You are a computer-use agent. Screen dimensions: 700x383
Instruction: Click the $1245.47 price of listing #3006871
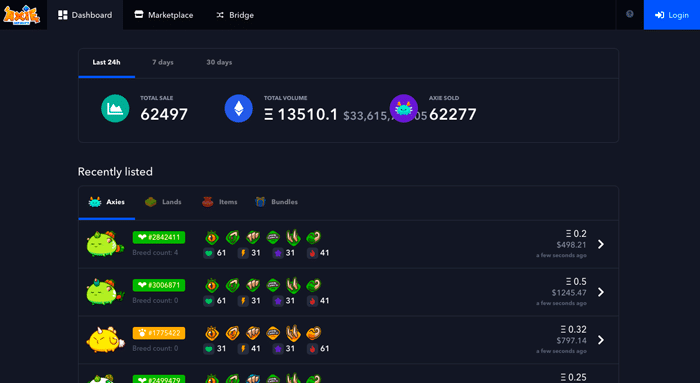569,293
